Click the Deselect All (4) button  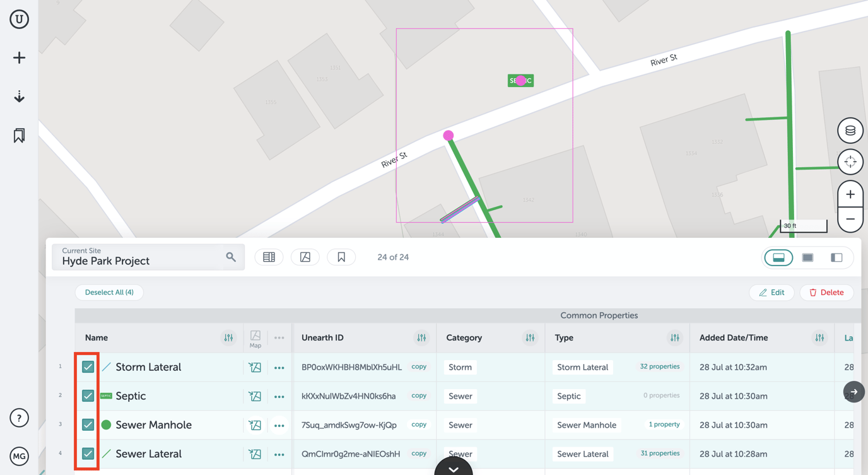click(x=109, y=293)
